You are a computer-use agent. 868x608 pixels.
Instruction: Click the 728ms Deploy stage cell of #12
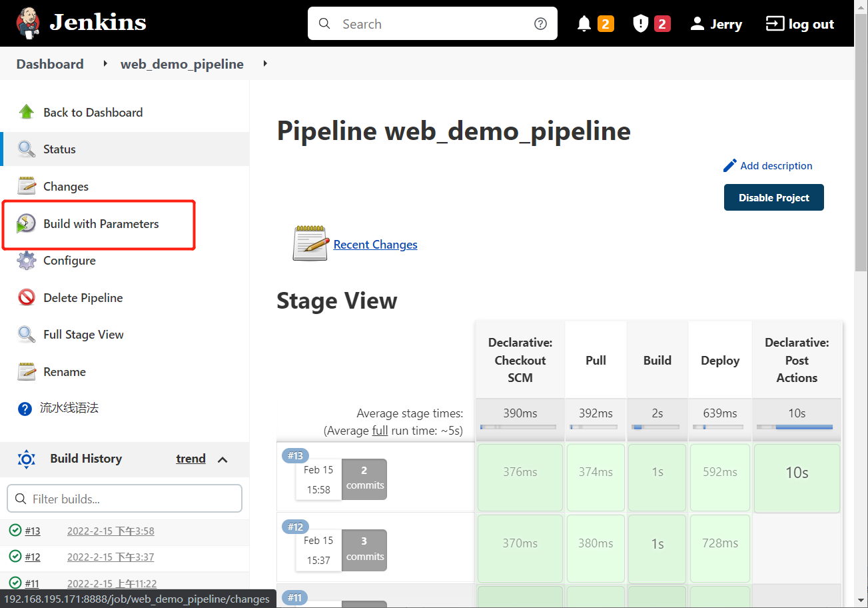coord(720,548)
